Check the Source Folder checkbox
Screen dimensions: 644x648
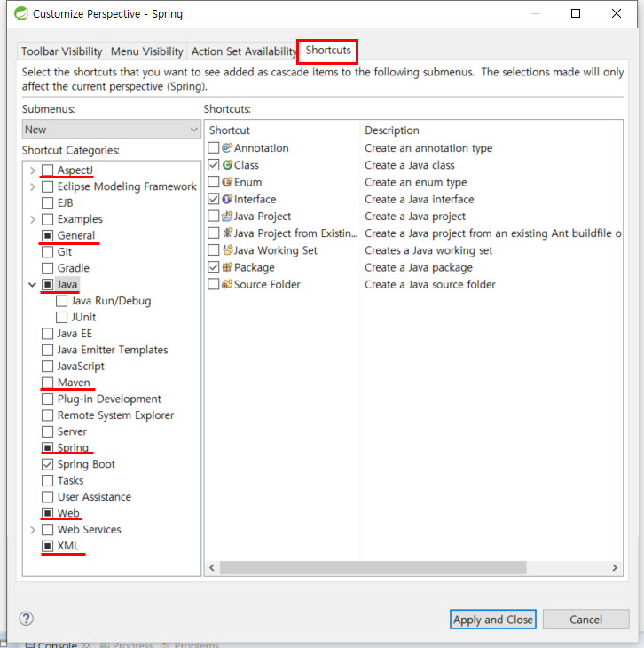[213, 284]
